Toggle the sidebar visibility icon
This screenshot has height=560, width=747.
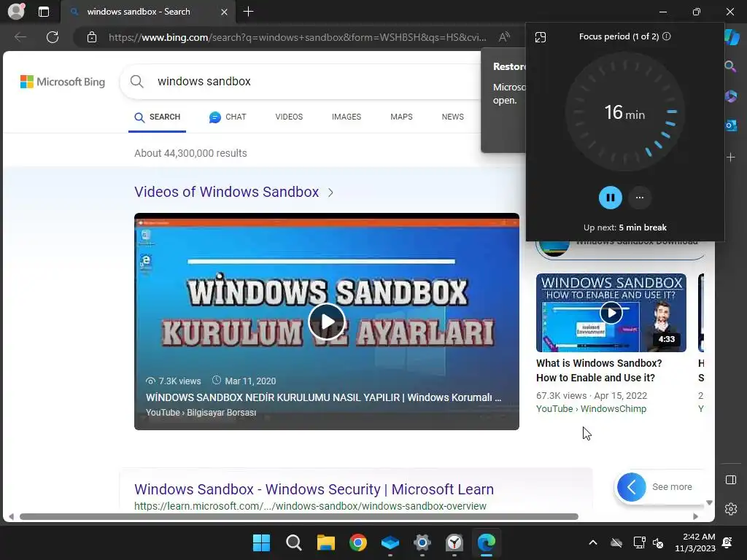(731, 480)
